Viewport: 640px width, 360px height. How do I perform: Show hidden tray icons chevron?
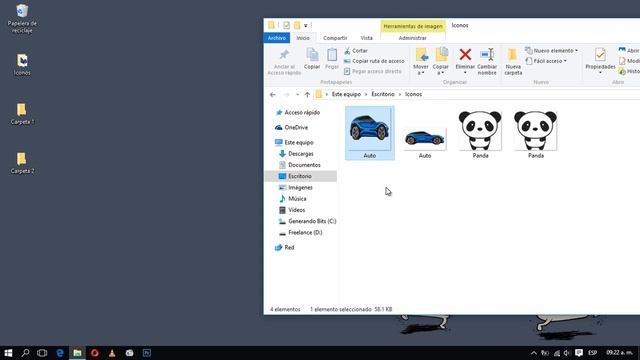pos(533,353)
